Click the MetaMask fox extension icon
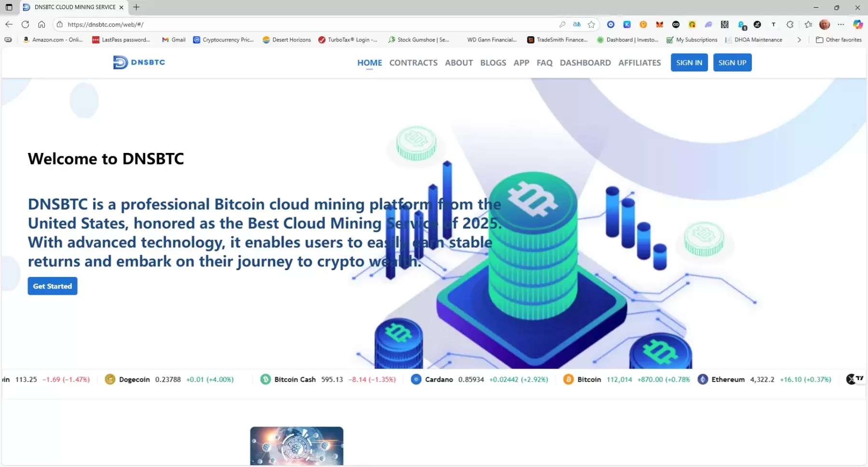Image resolution: width=868 pixels, height=467 pixels. point(659,25)
